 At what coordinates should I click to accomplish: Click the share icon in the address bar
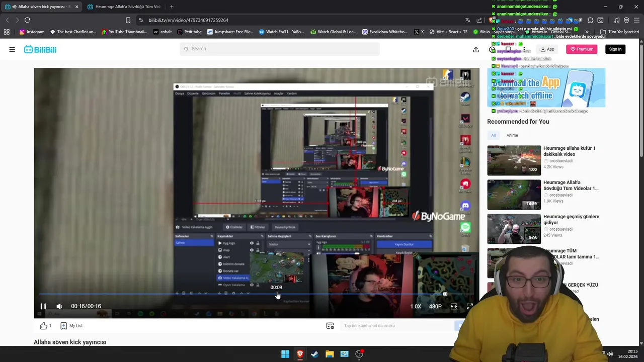tap(479, 20)
